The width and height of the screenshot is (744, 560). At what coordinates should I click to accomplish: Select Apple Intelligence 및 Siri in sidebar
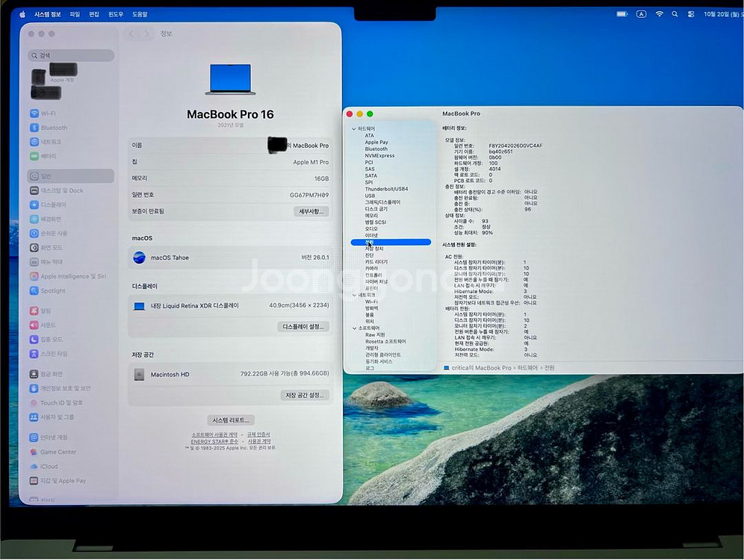click(x=72, y=276)
